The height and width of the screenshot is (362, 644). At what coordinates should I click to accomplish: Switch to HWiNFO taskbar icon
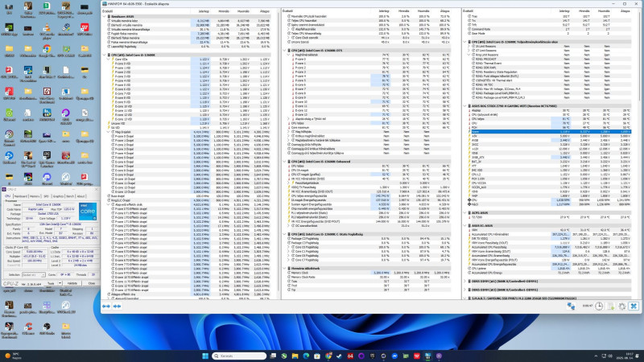pyautogui.click(x=428, y=356)
